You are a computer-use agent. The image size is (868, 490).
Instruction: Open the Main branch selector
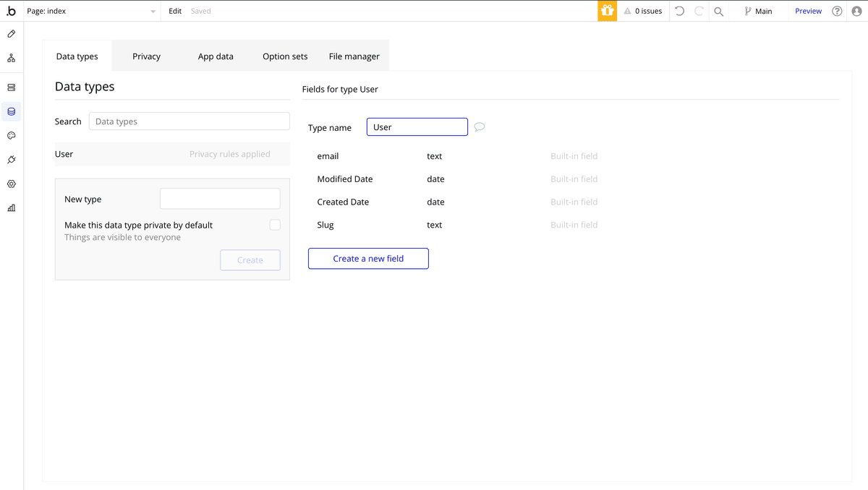tap(758, 11)
